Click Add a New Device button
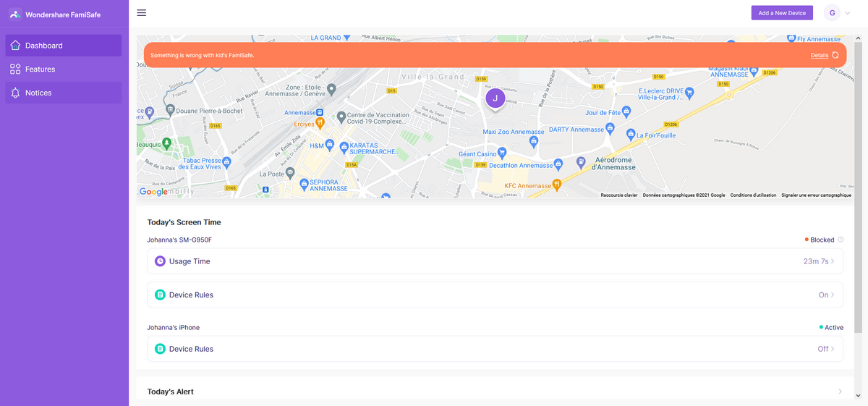This screenshot has height=406, width=868. 782,13
